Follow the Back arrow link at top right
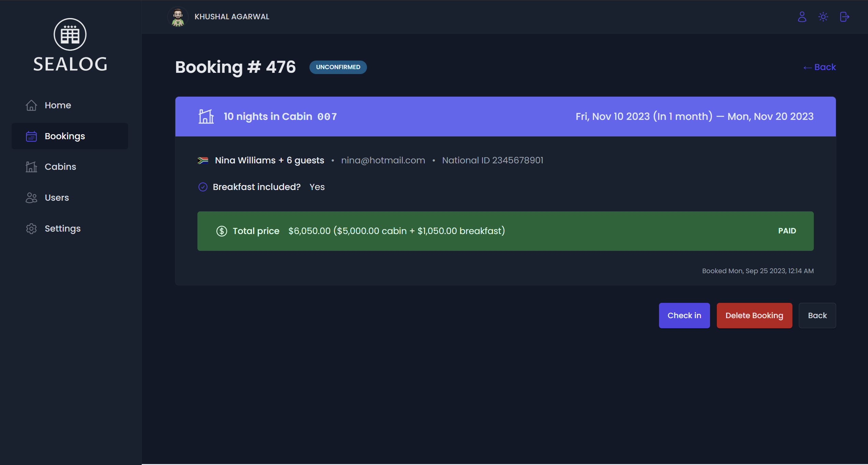The image size is (868, 465). pyautogui.click(x=819, y=67)
